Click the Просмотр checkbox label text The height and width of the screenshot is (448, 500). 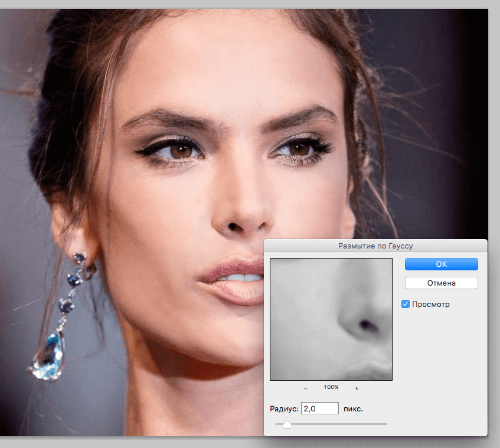click(x=431, y=304)
